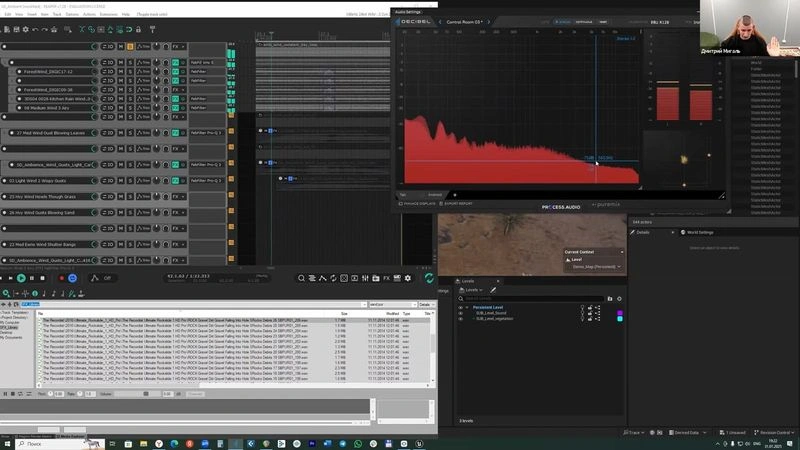Solo the 08 Medium Wind 3 track

130,108
